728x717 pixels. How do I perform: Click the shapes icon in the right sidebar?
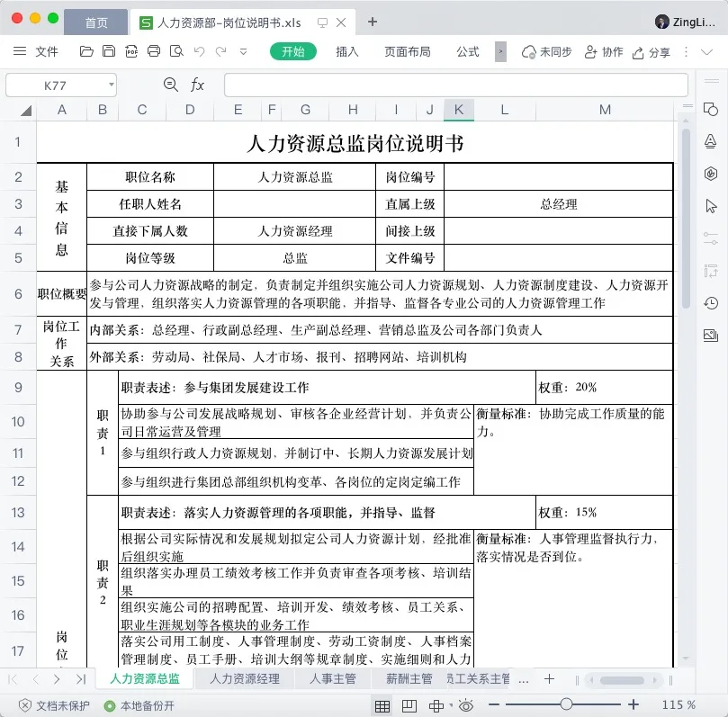coord(710,110)
